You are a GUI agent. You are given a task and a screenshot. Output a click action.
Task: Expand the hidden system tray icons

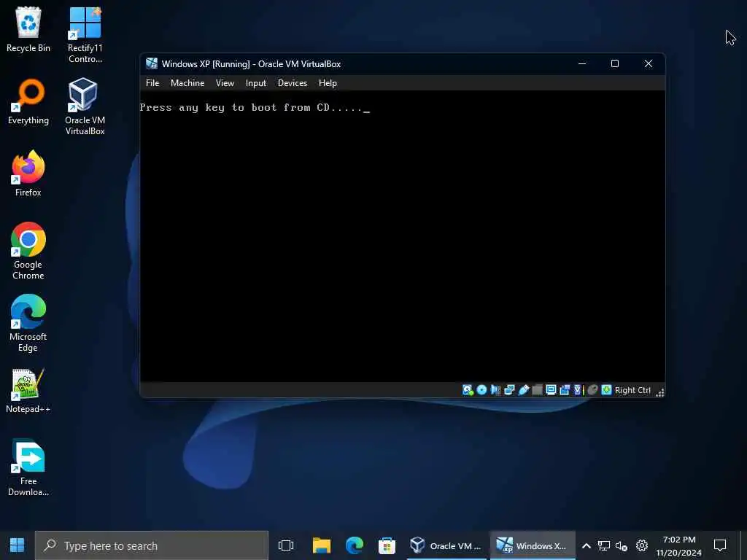point(587,545)
